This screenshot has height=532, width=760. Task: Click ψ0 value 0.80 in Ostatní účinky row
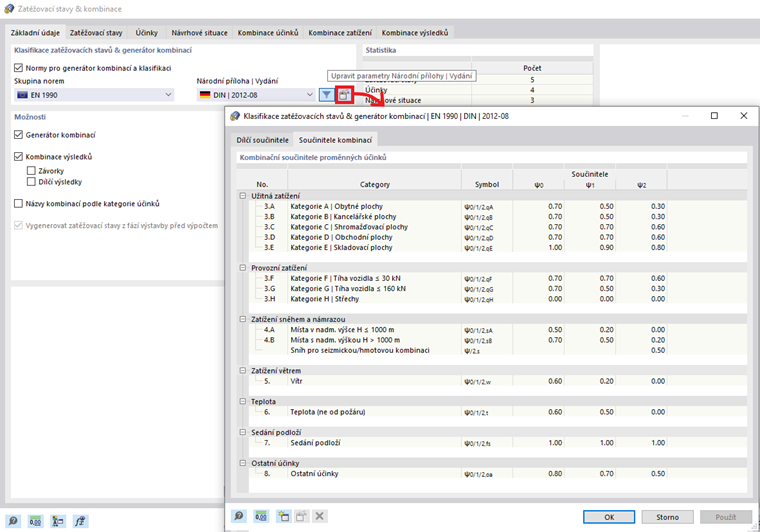pos(555,474)
